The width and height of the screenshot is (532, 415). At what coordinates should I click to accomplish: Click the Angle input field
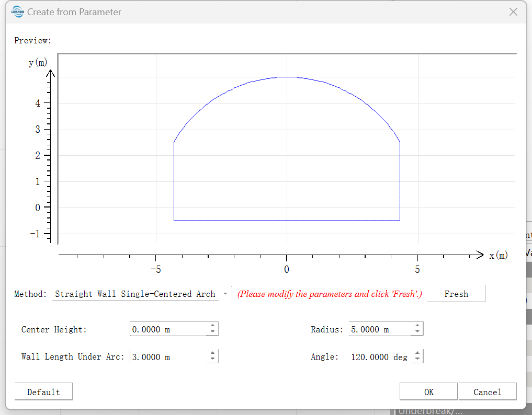pyautogui.click(x=380, y=356)
